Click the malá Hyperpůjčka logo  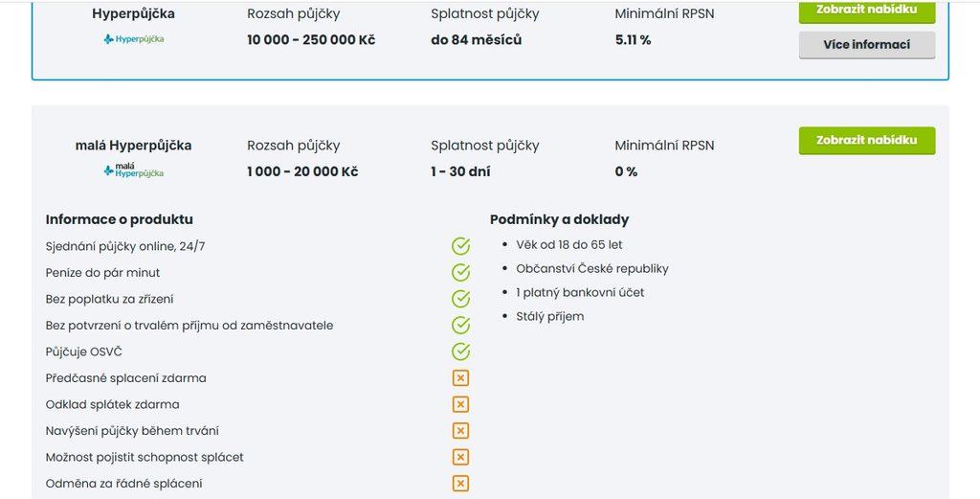pos(134,170)
